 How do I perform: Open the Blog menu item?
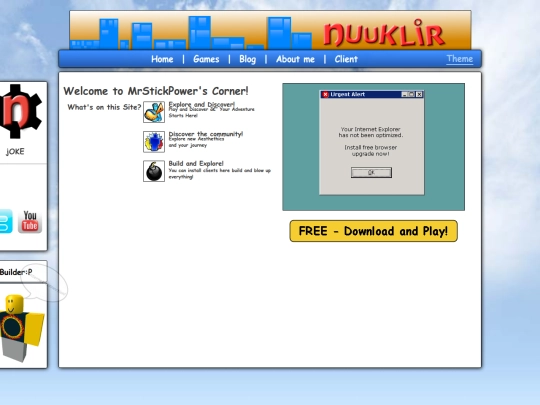point(247,59)
